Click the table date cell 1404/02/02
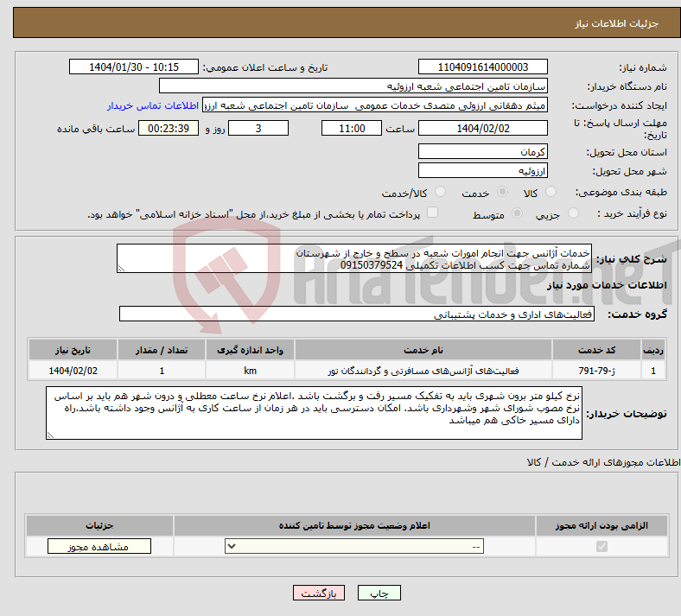The width and height of the screenshot is (681, 616). [73, 371]
